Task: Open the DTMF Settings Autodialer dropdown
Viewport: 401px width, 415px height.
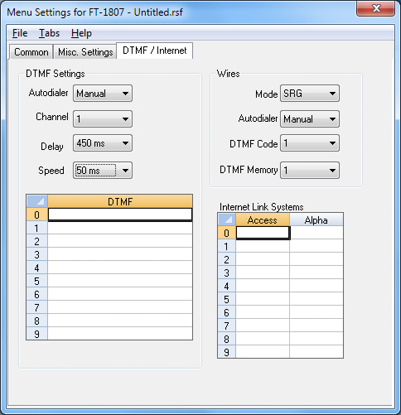Action: pos(103,93)
